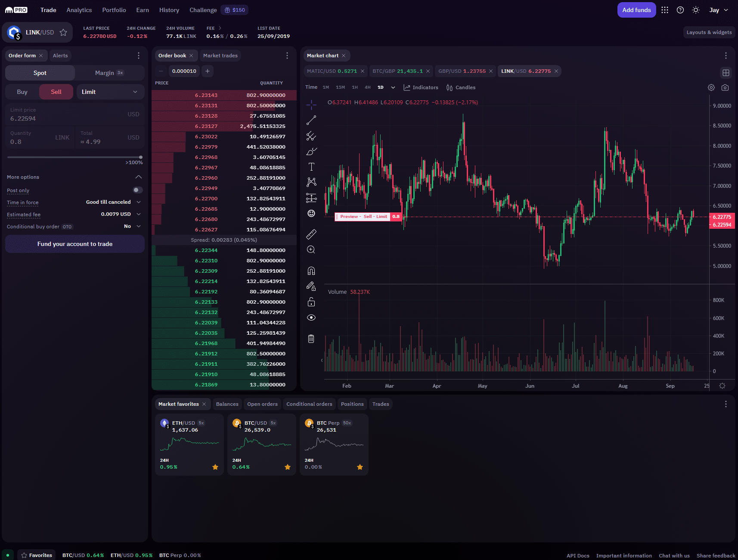The image size is (738, 560).
Task: Increase order book price grouping
Action: pyautogui.click(x=208, y=71)
